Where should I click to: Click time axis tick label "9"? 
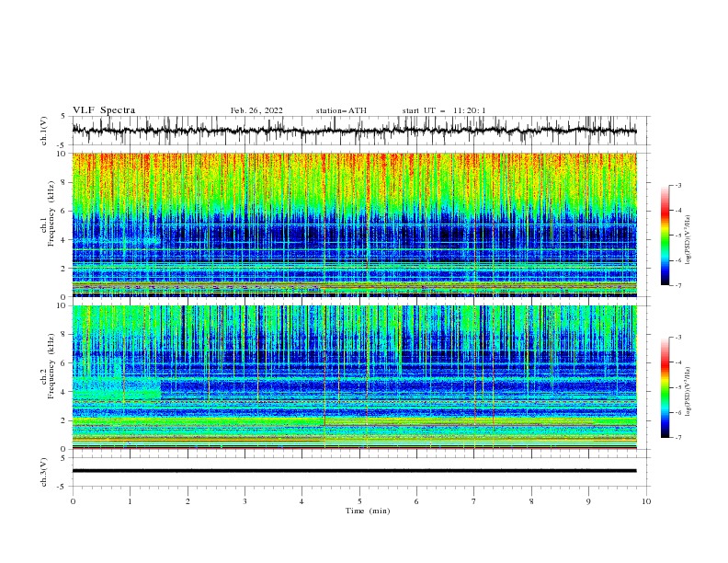coord(588,501)
